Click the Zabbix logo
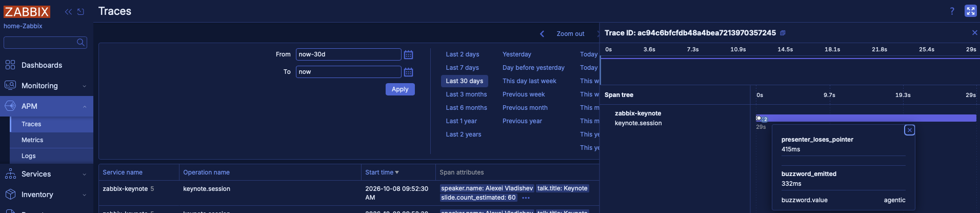Image resolution: width=980 pixels, height=213 pixels. pos(27,12)
